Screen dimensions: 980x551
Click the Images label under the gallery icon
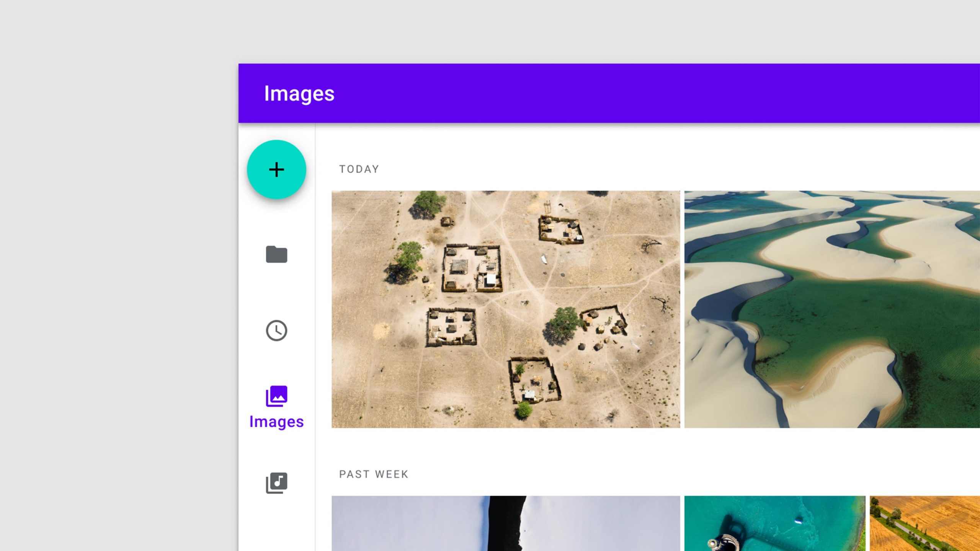(x=276, y=422)
